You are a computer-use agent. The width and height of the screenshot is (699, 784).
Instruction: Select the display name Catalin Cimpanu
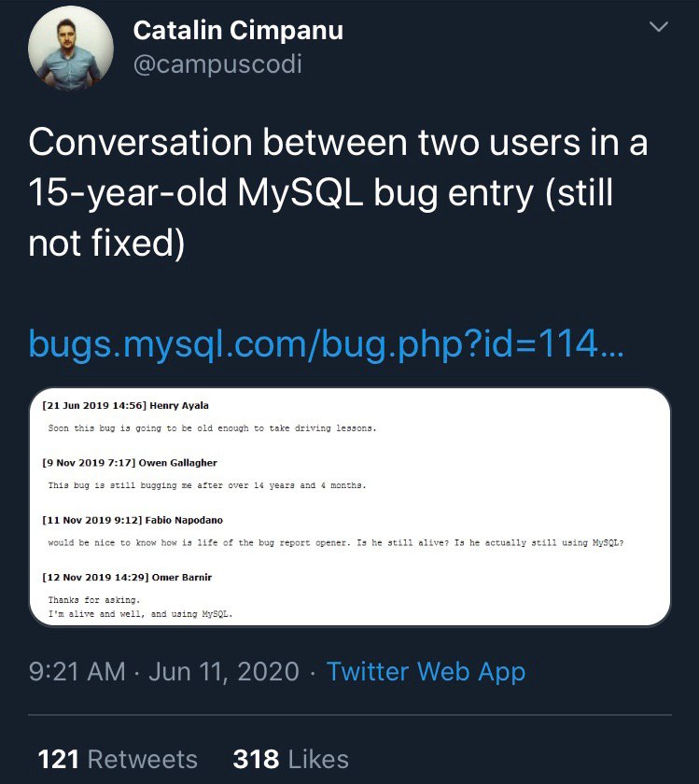tap(239, 30)
